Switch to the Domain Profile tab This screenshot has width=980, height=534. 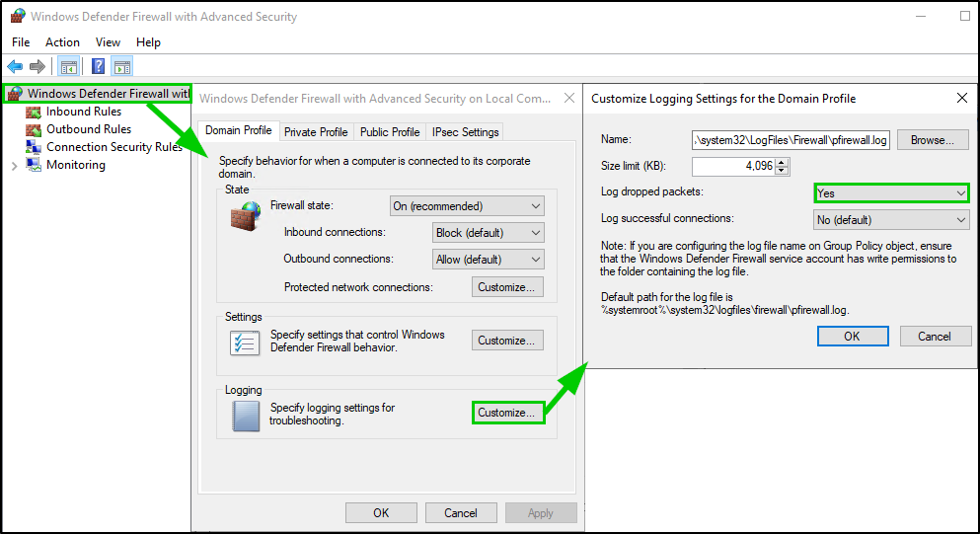(238, 130)
